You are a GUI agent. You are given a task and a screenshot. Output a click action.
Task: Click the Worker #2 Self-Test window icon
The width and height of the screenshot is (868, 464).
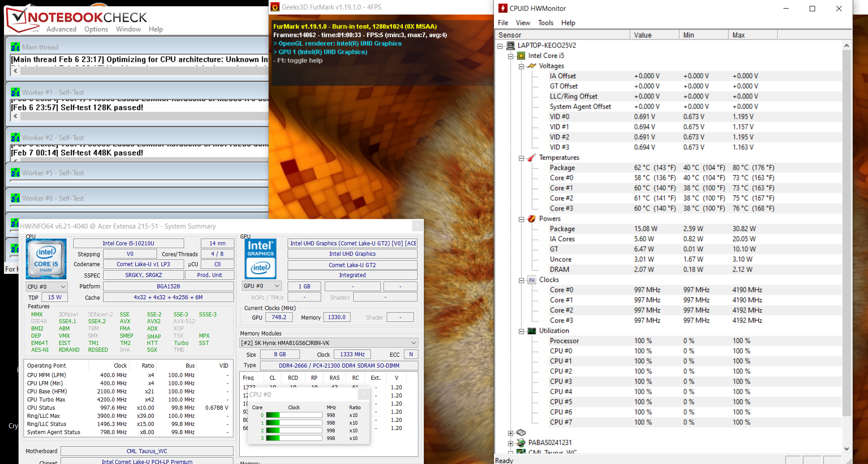tap(15, 138)
